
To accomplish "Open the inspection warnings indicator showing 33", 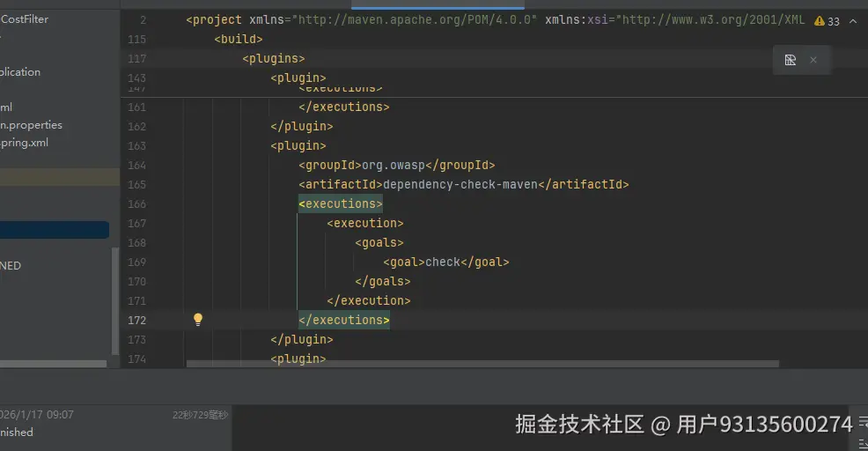I will click(x=827, y=21).
